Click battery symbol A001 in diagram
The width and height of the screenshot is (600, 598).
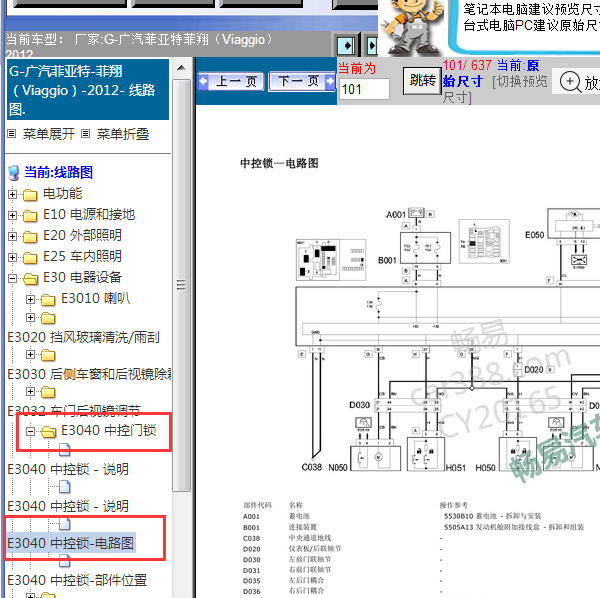click(x=416, y=212)
